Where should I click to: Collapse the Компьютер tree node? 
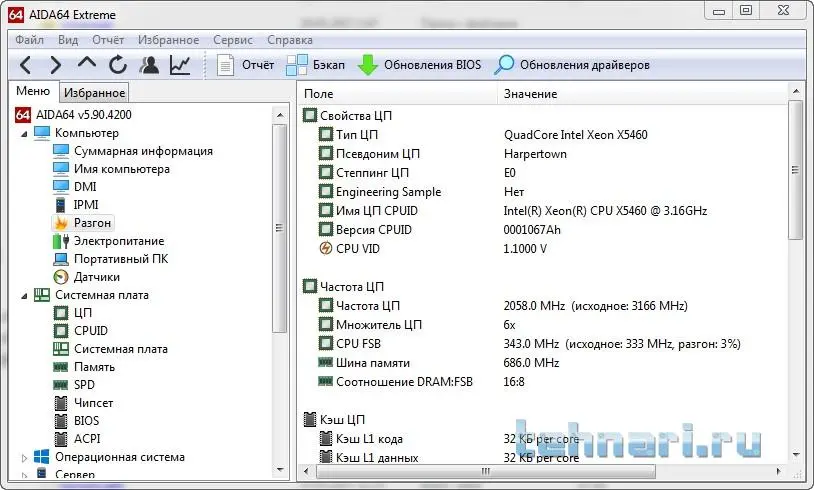(x=25, y=133)
